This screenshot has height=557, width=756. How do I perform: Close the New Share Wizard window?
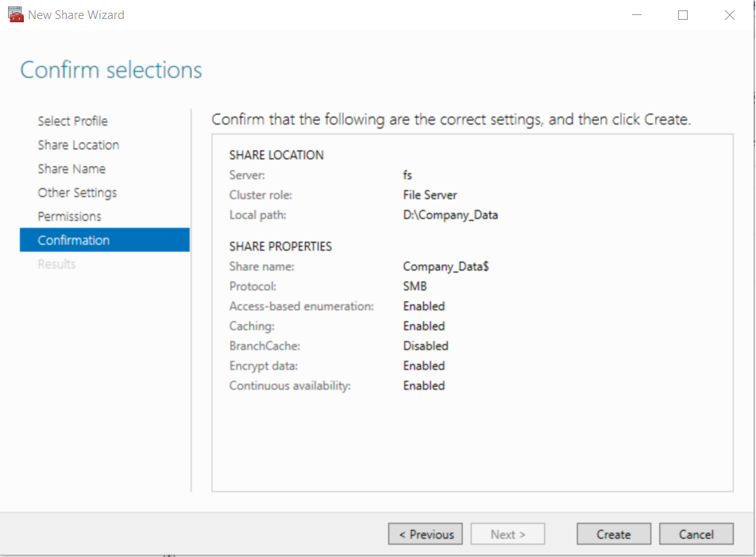click(730, 15)
